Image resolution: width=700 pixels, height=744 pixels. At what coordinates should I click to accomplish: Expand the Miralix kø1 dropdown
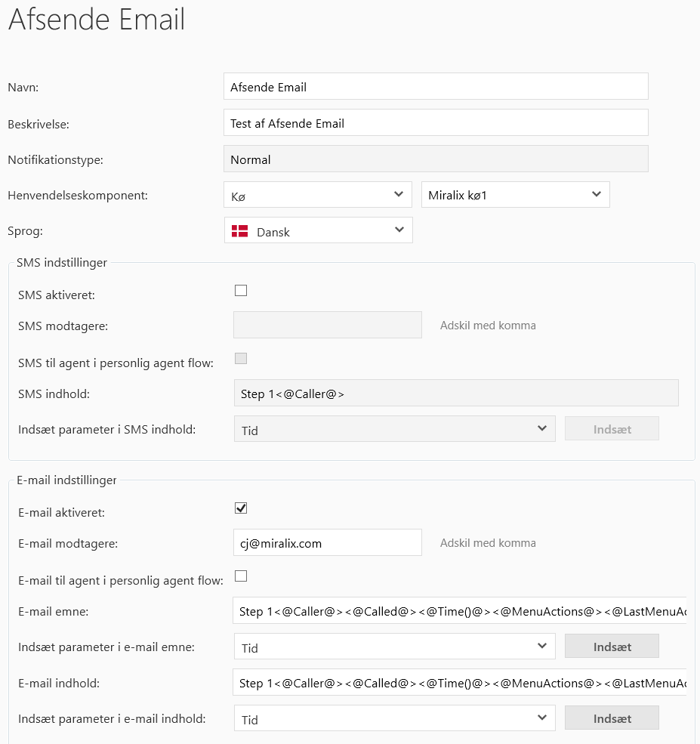click(x=515, y=195)
